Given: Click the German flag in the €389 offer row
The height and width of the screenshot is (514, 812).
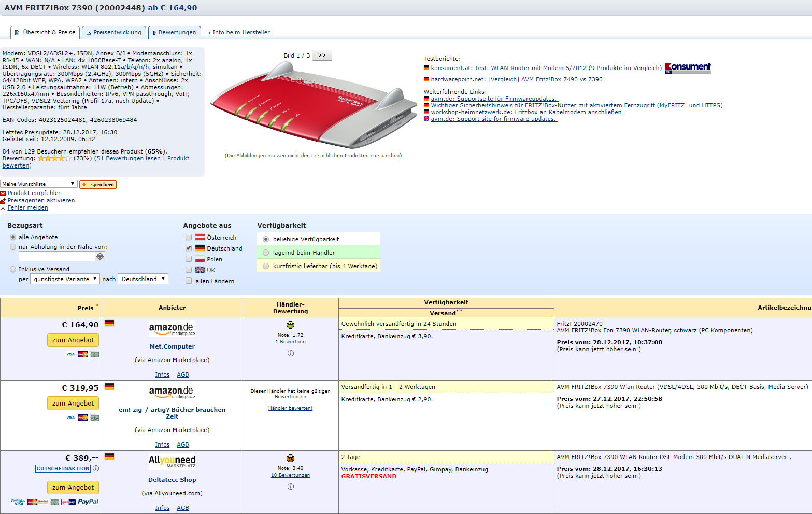Looking at the screenshot, I should pyautogui.click(x=109, y=456).
